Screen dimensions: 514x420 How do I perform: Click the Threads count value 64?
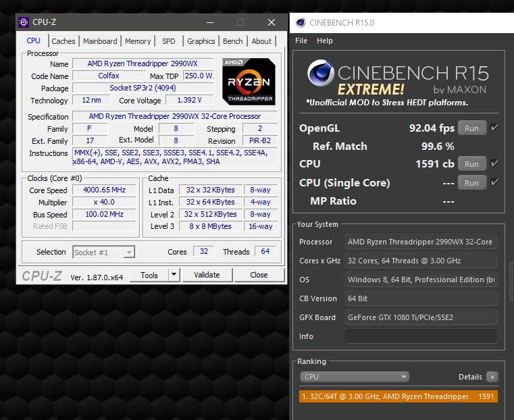click(x=265, y=251)
